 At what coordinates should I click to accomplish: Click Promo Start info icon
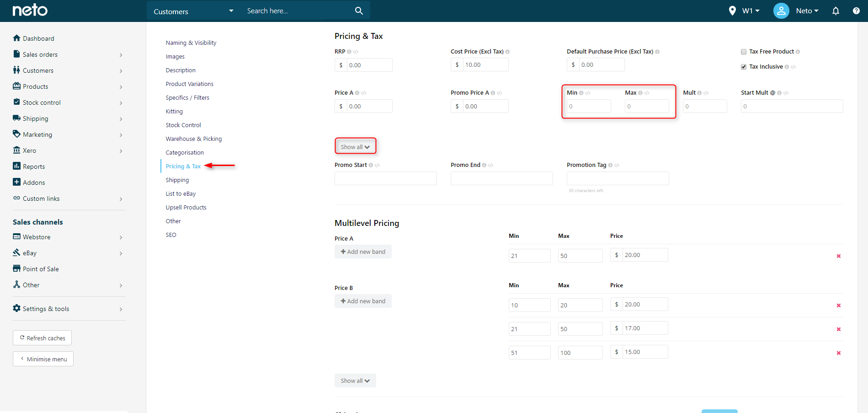[371, 165]
